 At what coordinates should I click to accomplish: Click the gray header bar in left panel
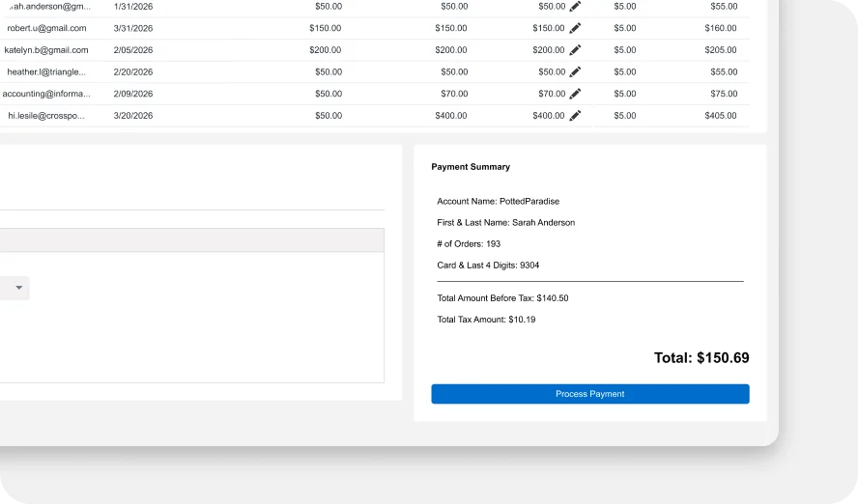(x=191, y=240)
